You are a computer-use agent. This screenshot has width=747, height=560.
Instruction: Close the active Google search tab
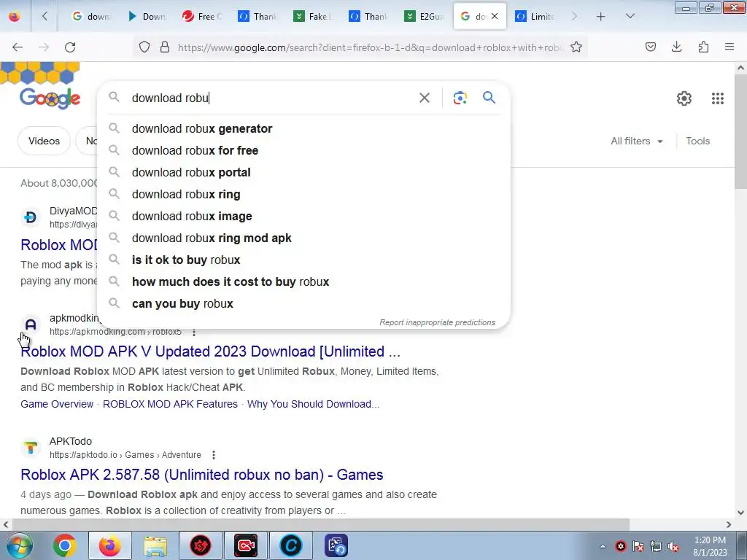click(x=495, y=16)
